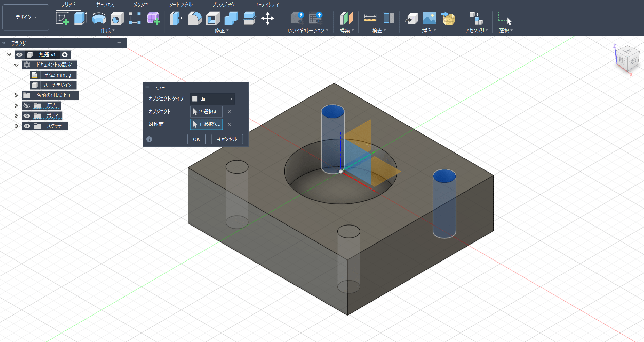The height and width of the screenshot is (342, 644).
Task: Open the 検査 dropdown menu
Action: point(379,31)
